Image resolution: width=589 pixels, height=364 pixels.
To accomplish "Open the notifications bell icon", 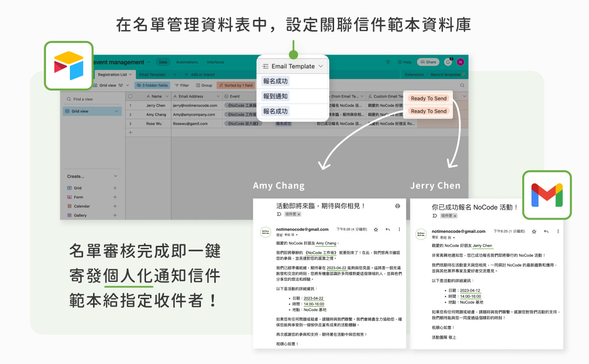I will coord(448,62).
